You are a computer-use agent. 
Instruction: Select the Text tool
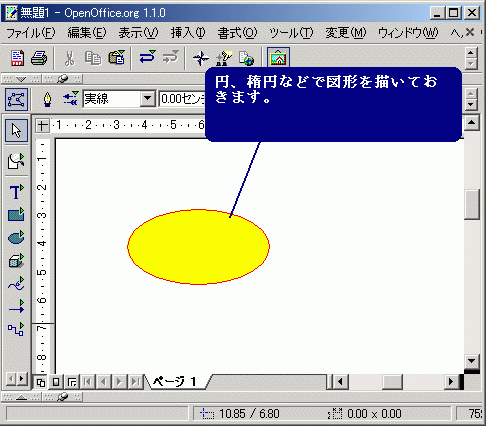[x=16, y=192]
